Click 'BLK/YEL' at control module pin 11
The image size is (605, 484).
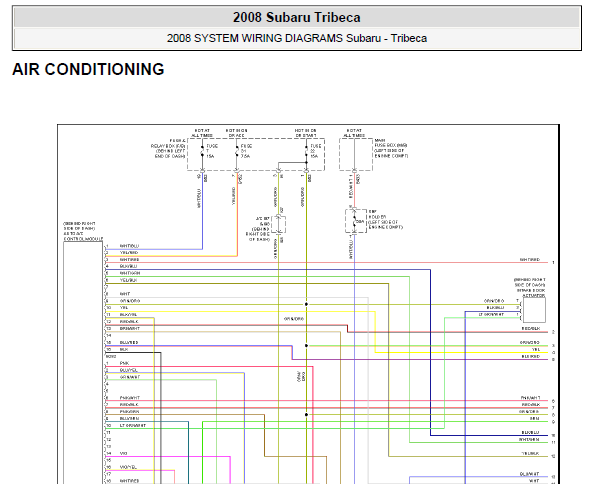(x=128, y=315)
